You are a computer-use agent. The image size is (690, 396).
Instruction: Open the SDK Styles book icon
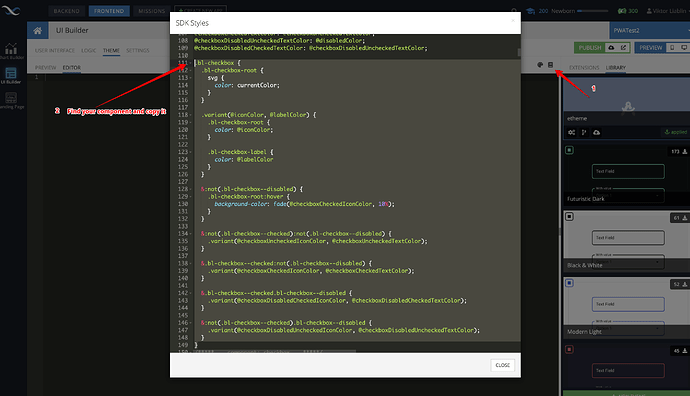pos(550,65)
